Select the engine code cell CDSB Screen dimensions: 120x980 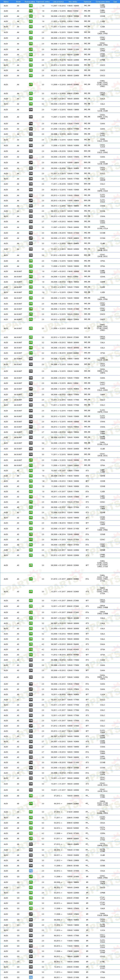click(103, 865)
